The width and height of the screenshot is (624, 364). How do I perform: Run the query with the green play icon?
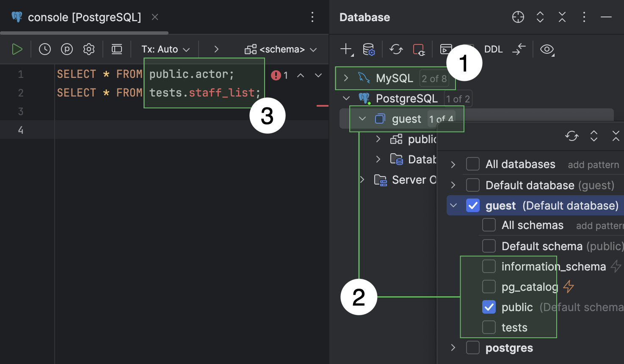pos(17,49)
